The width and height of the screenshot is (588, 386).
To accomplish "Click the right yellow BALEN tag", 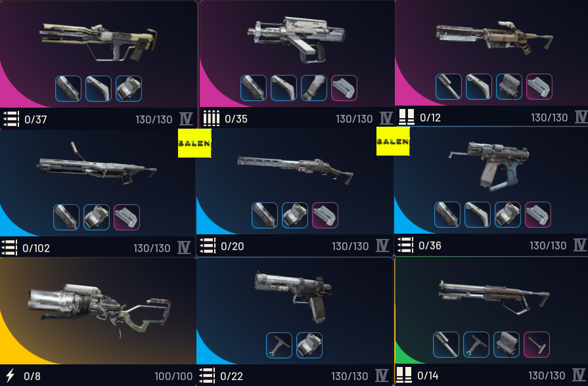I will [393, 141].
